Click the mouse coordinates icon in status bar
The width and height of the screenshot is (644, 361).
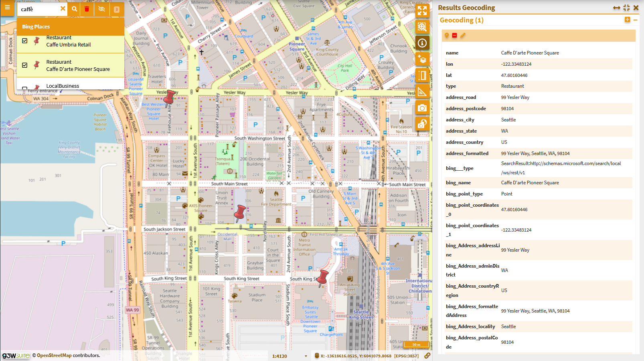[317, 356]
